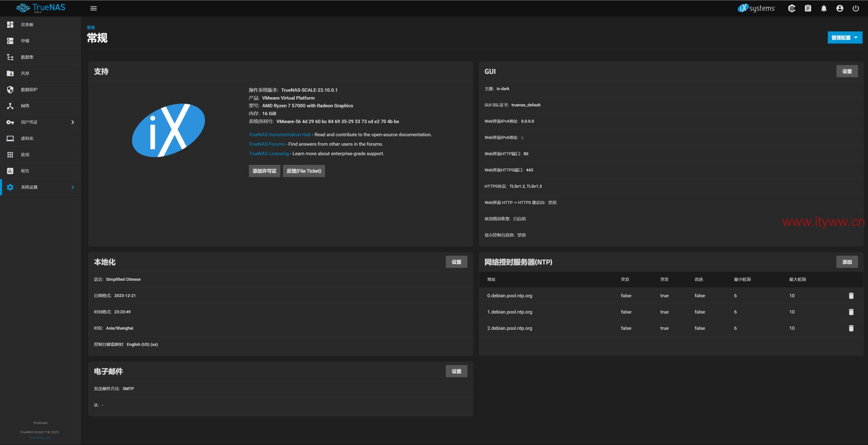Image resolution: width=868 pixels, height=445 pixels.
Task: Click the 0.debian.pool.ntp.org address
Action: pyautogui.click(x=510, y=296)
